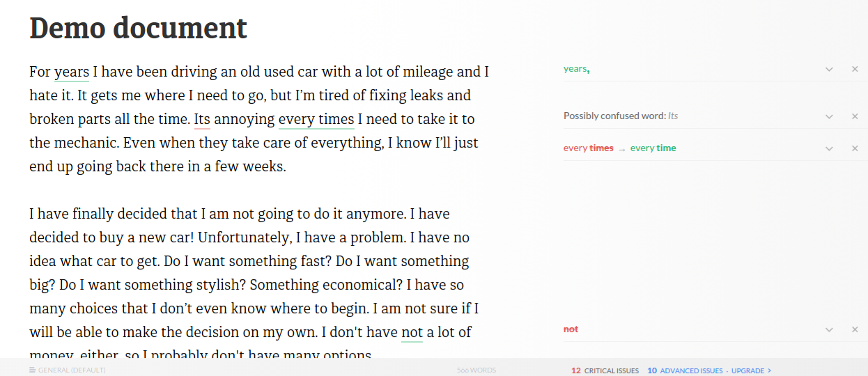
Task: Click the underlined "every times" in text
Action: [x=316, y=119]
